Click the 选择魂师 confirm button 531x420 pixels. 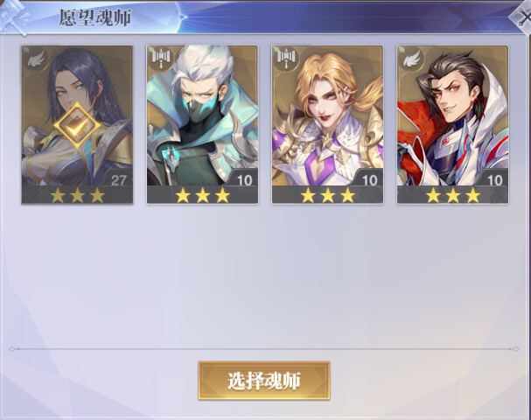pos(264,381)
